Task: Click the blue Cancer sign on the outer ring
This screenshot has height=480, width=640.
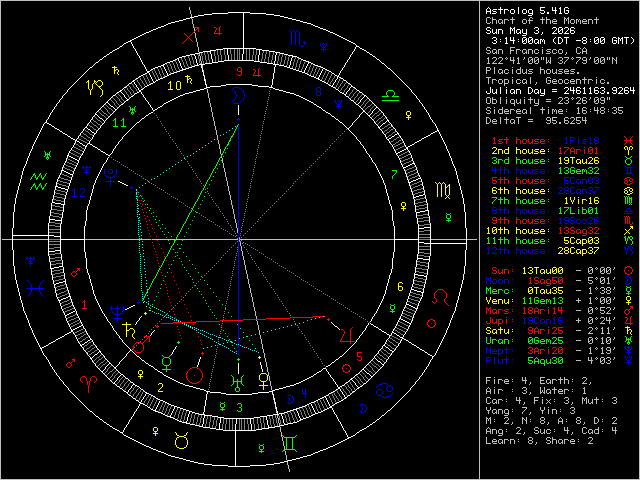Action: coord(386,391)
